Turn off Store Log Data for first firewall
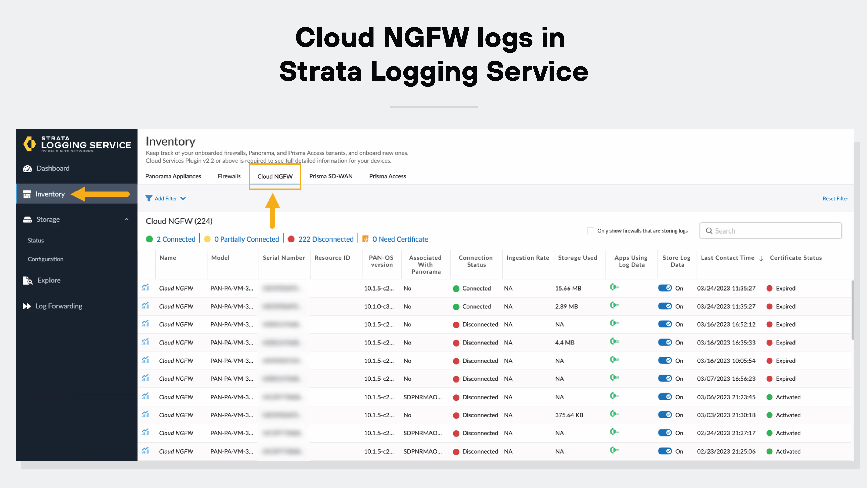 click(666, 288)
